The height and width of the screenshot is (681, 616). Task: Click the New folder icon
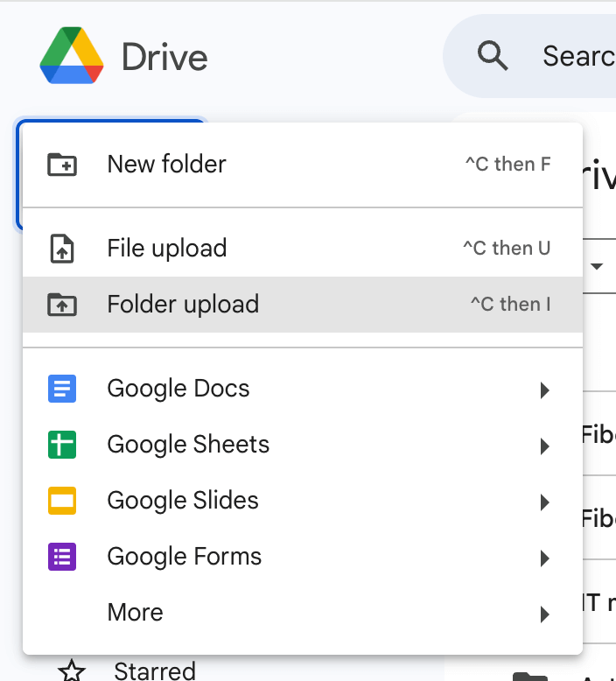62,165
